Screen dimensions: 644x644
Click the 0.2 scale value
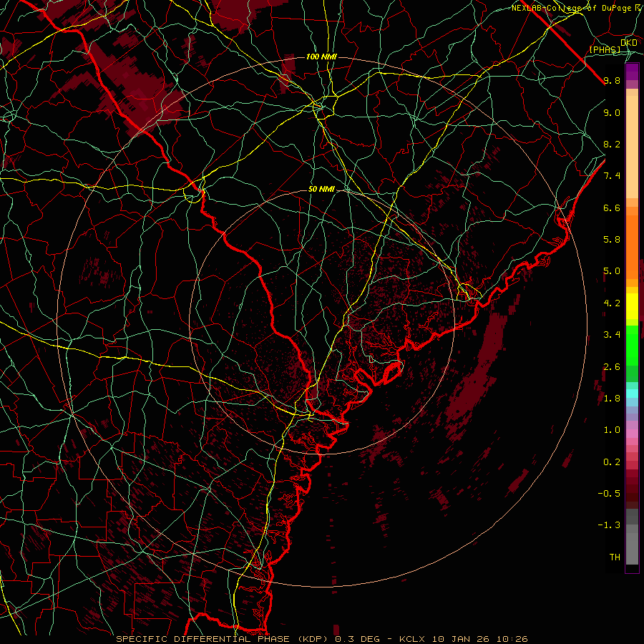click(x=612, y=462)
